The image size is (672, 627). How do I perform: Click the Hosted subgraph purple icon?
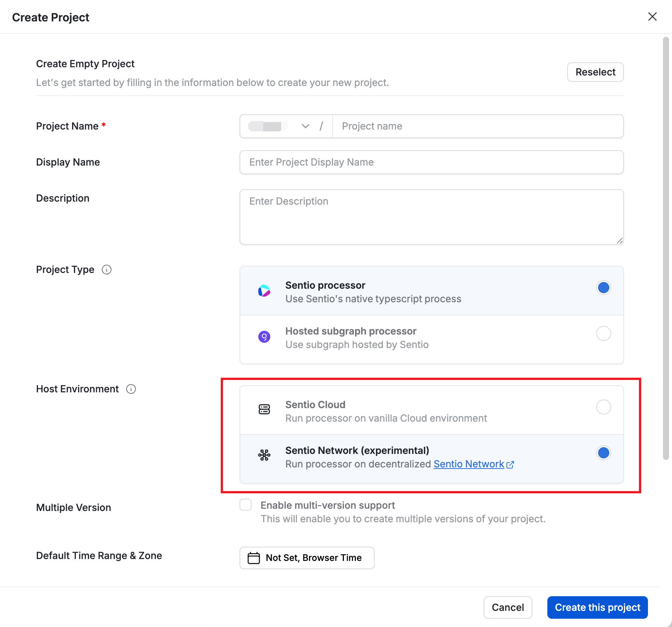coord(264,337)
